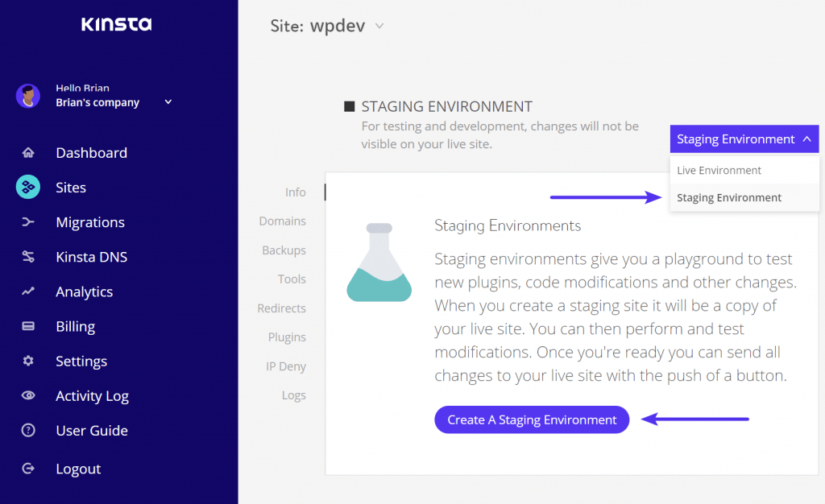
Task: Click the Analytics chart icon
Action: 28,291
